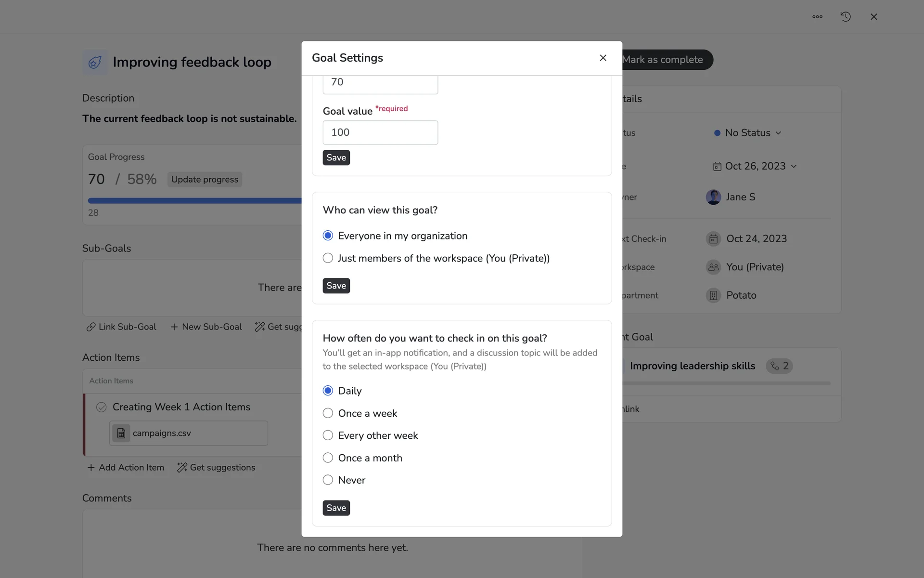Click the New Sub-Goal option
The height and width of the screenshot is (578, 924).
click(x=206, y=327)
